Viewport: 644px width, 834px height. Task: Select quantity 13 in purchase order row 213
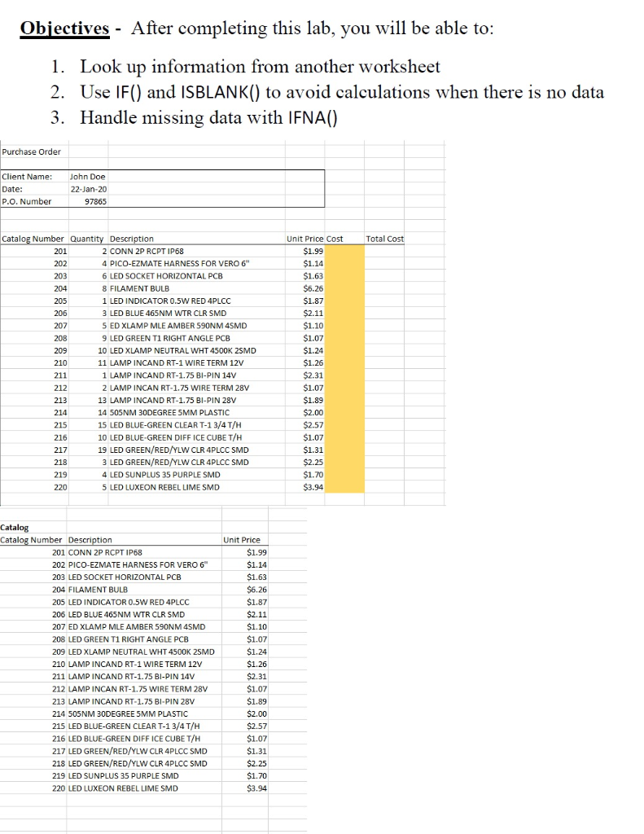[x=103, y=400]
